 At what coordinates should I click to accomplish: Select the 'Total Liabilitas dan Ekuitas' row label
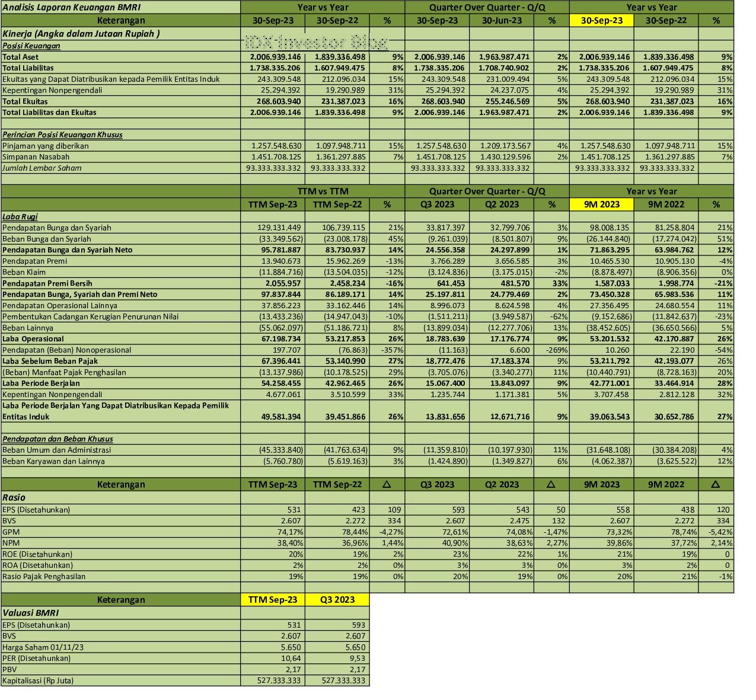pos(49,112)
